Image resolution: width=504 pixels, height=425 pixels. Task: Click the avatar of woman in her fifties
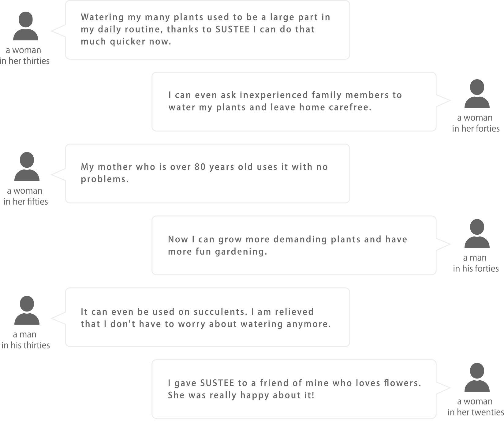pyautogui.click(x=27, y=166)
